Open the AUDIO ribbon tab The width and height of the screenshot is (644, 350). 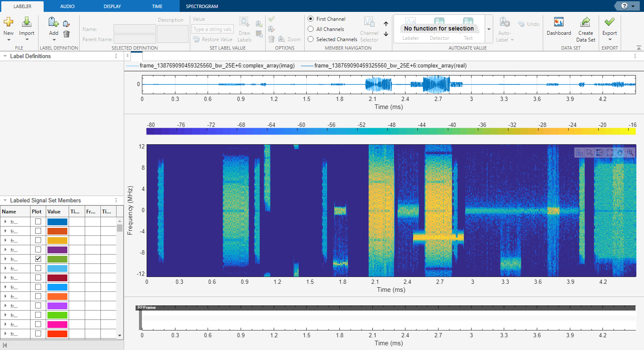67,6
